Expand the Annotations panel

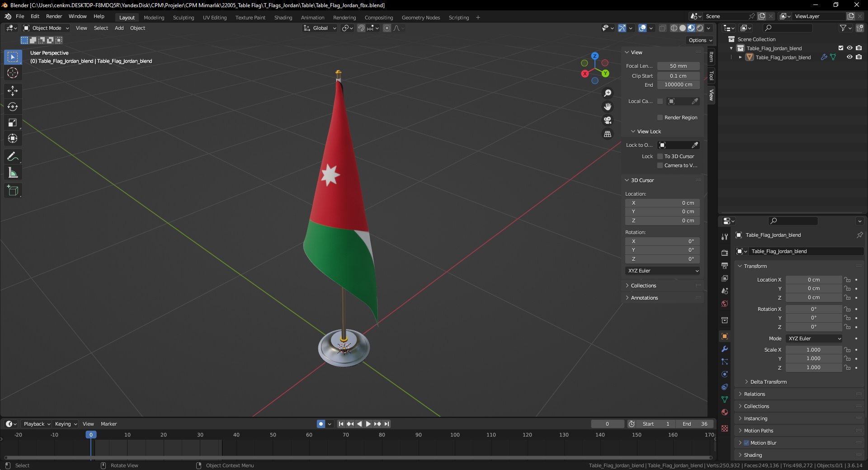[x=644, y=298]
